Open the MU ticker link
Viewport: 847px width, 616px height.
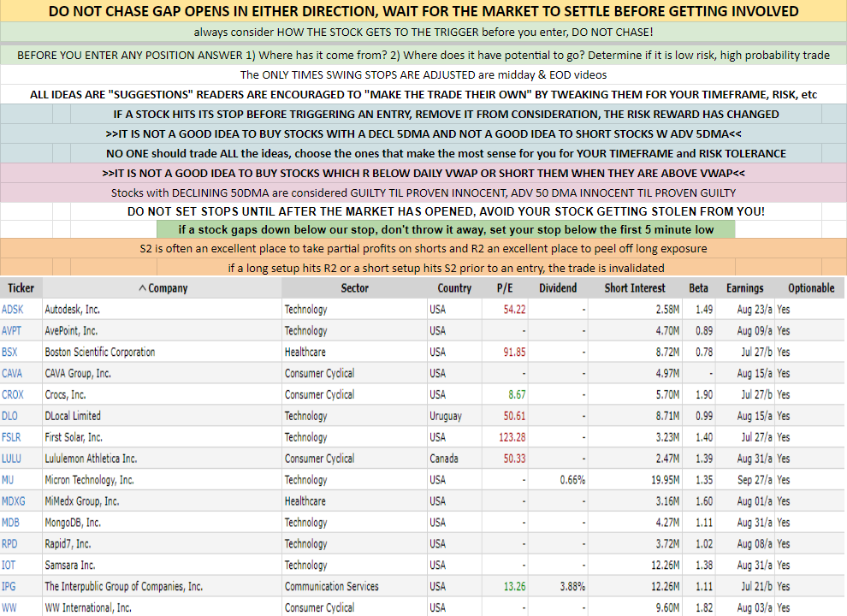(x=8, y=480)
